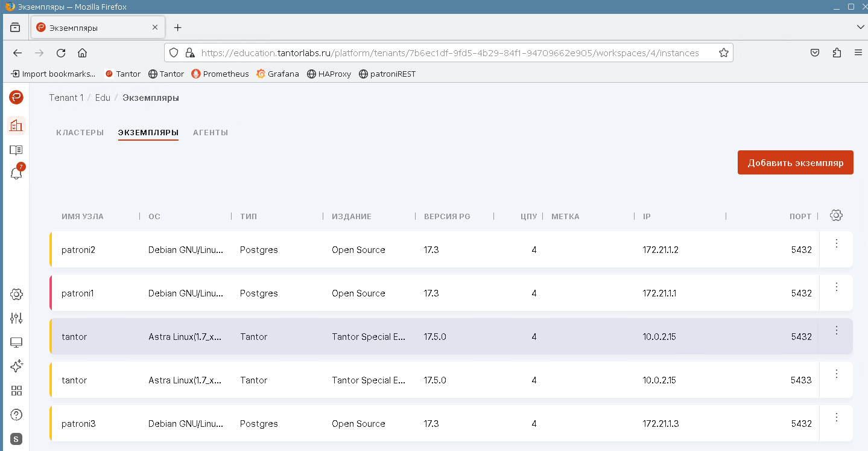Screen dimensions: 868x451
Task: Click the Добавить экземпляр button
Action: point(795,163)
